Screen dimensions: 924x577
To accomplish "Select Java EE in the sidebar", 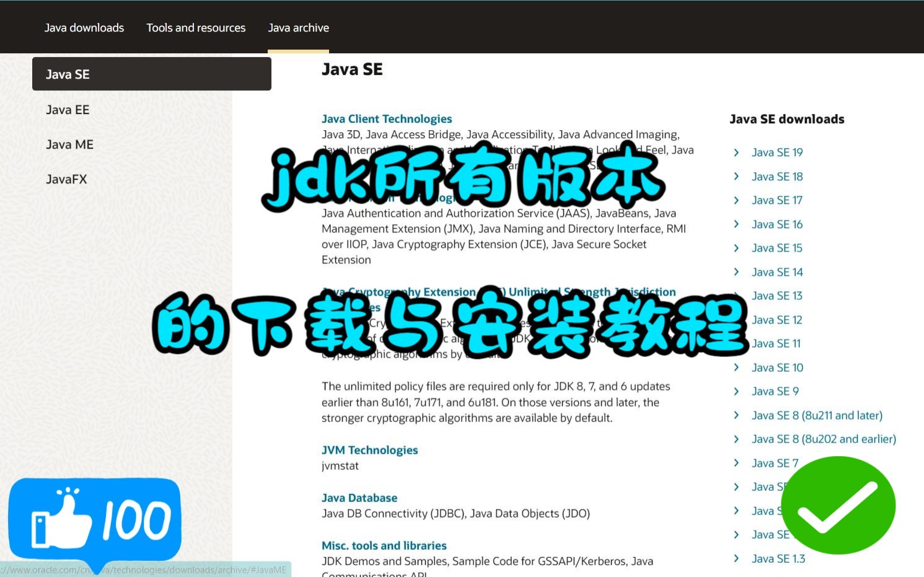I will 68,110.
